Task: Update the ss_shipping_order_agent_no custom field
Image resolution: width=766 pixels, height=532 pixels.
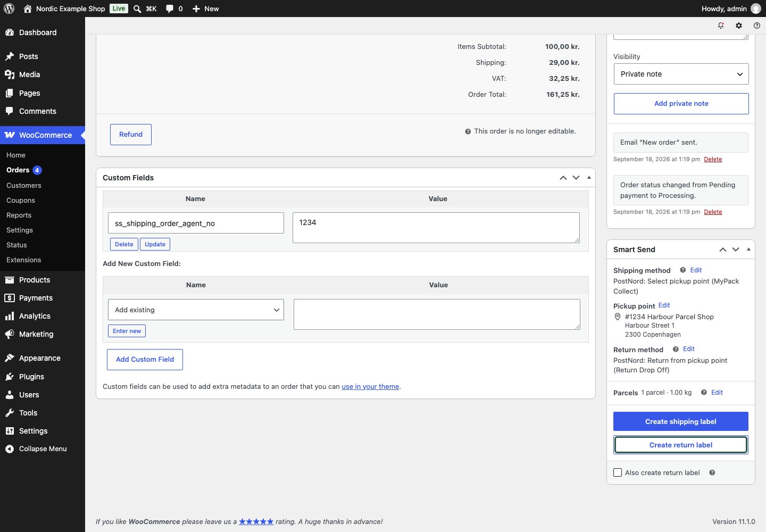Action: [155, 244]
